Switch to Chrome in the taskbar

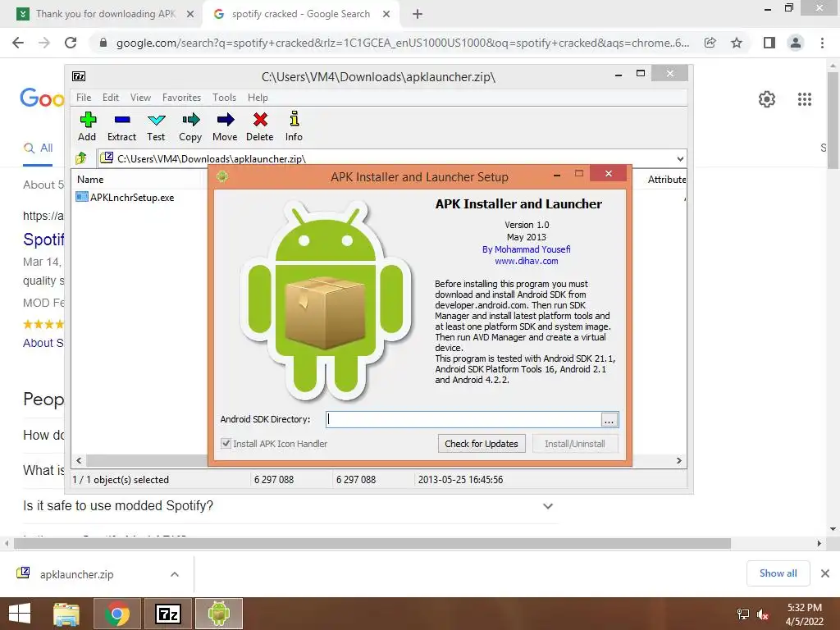pyautogui.click(x=117, y=614)
